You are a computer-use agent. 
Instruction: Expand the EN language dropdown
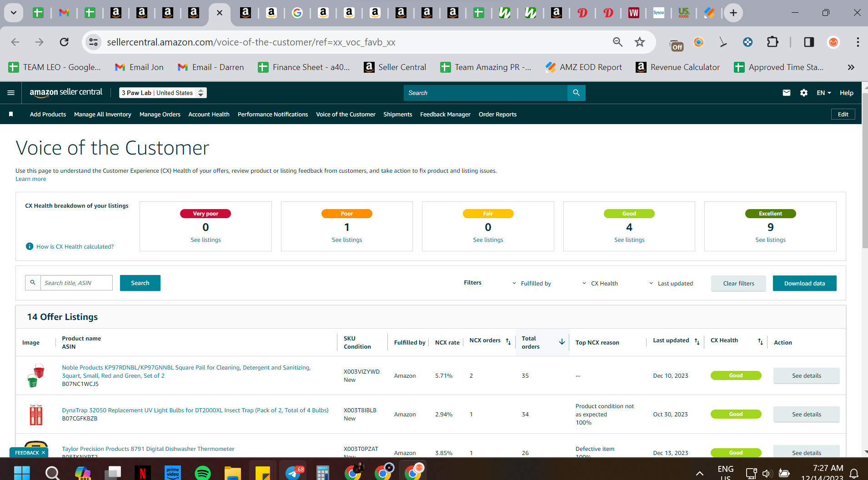point(823,93)
